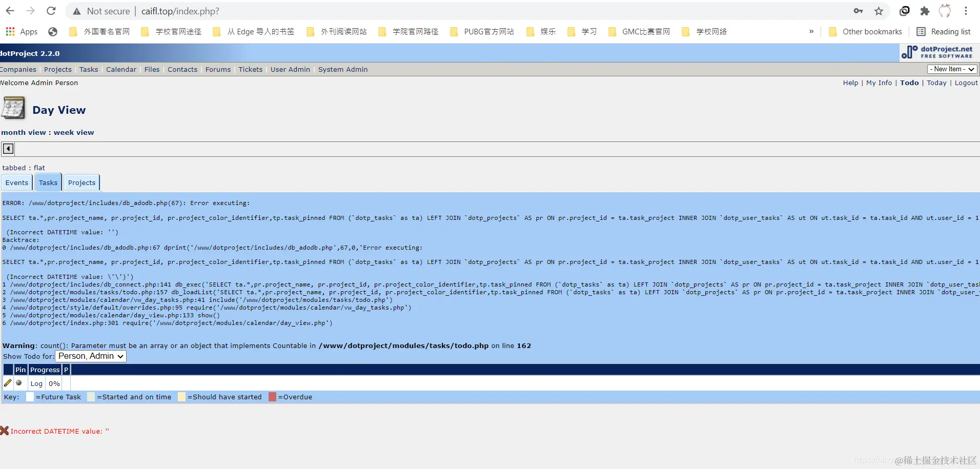Open the saved password key icon
Viewport: 980px width, 469px height.
(858, 11)
